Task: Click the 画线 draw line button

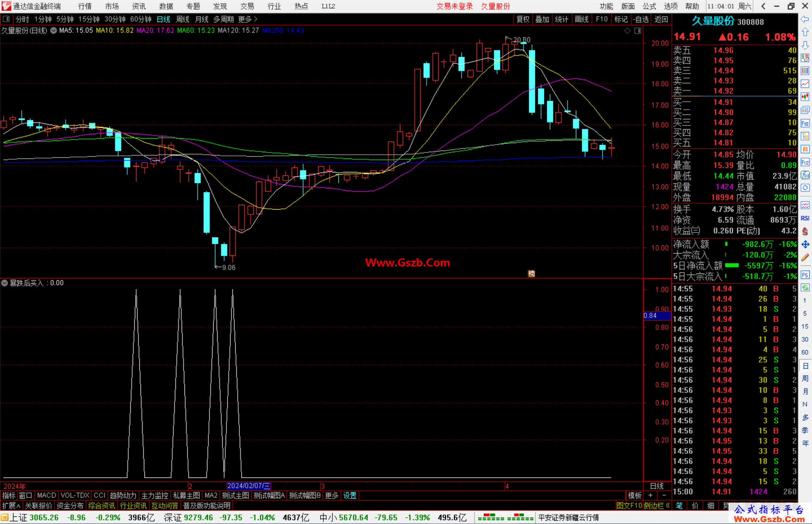Action: [582, 19]
